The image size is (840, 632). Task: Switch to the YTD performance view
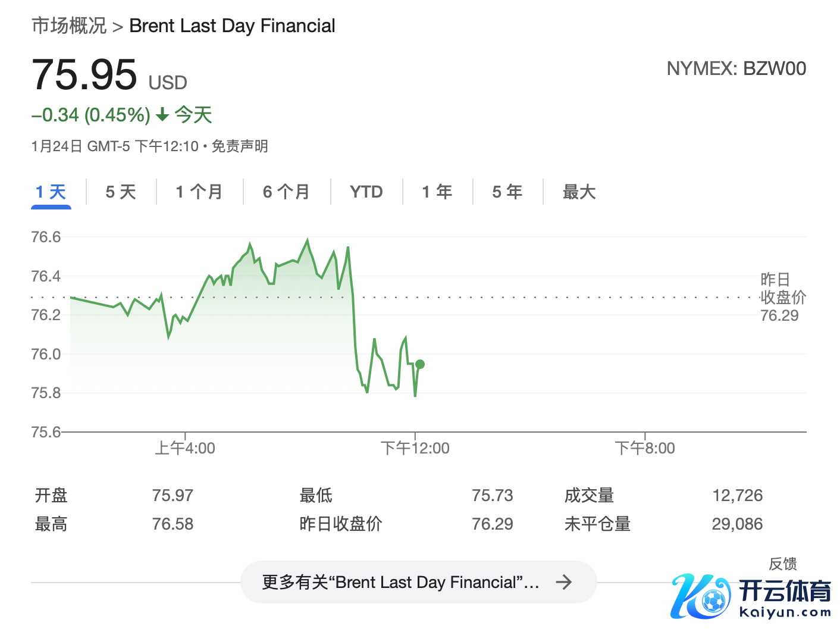(366, 192)
